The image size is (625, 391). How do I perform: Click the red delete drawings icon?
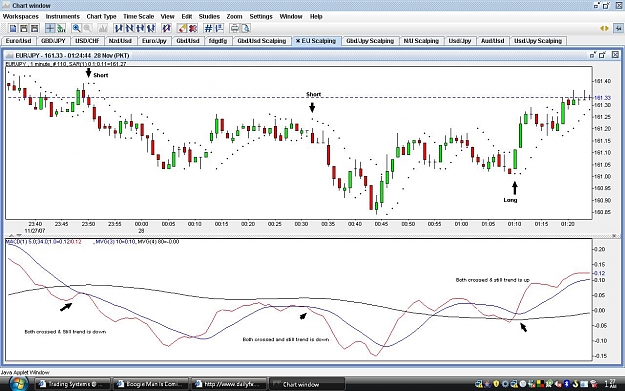point(193,28)
